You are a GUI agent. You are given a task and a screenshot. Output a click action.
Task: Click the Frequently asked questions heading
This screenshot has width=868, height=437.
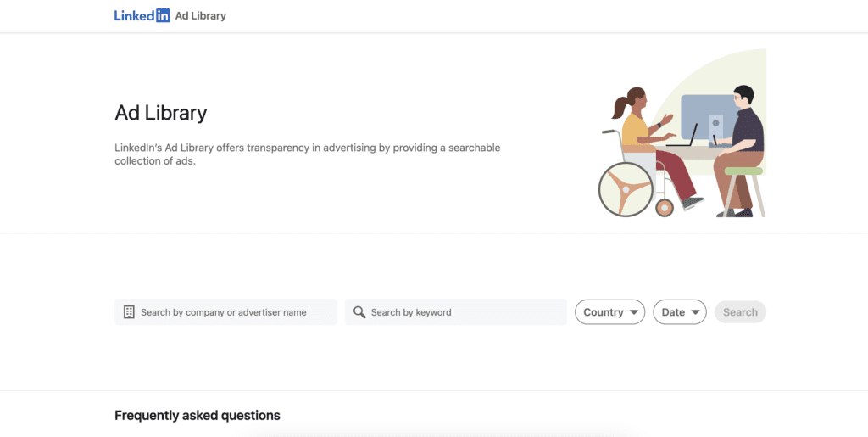click(x=197, y=416)
